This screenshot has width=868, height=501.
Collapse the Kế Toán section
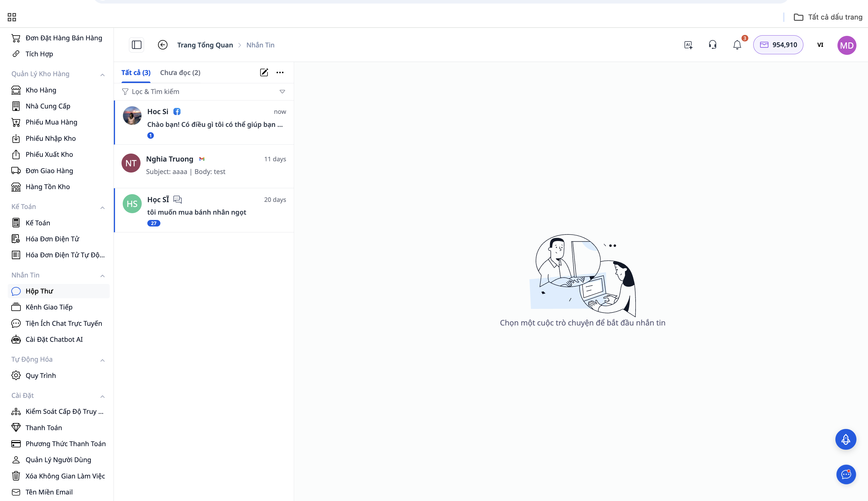(102, 208)
